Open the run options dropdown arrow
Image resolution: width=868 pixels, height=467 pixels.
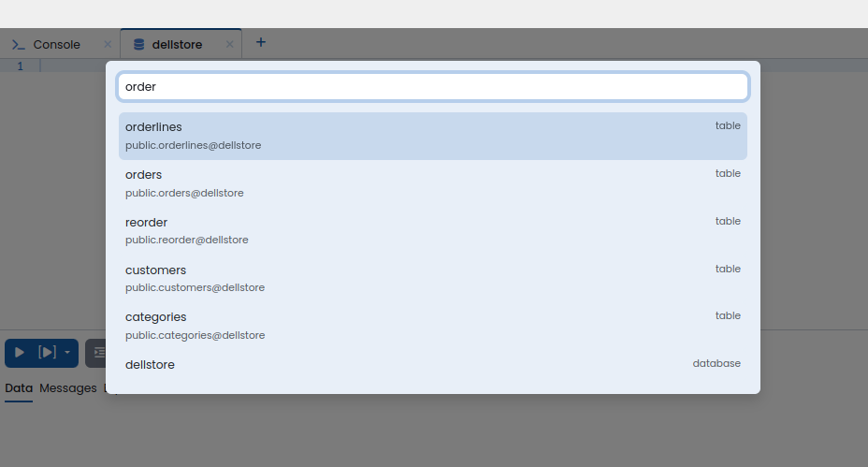(67, 353)
